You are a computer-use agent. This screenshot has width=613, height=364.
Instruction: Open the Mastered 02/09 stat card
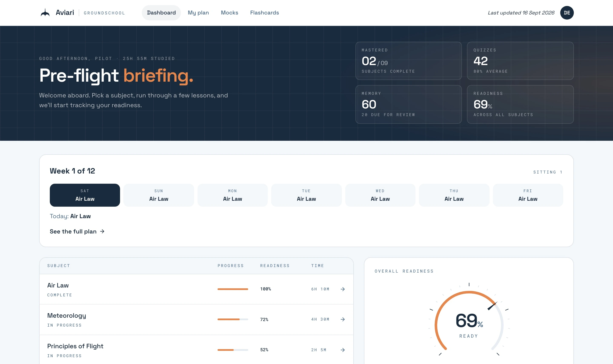click(408, 61)
